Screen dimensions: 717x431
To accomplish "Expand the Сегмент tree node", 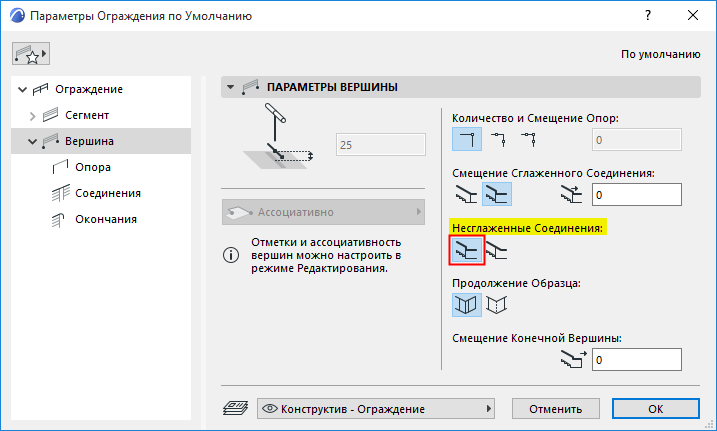I will [32, 116].
